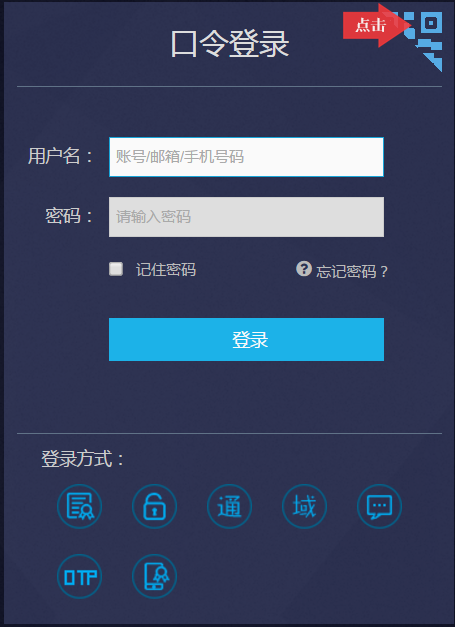This screenshot has width=455, height=627.
Task: Focus the 请输入密码 password field
Action: click(246, 217)
